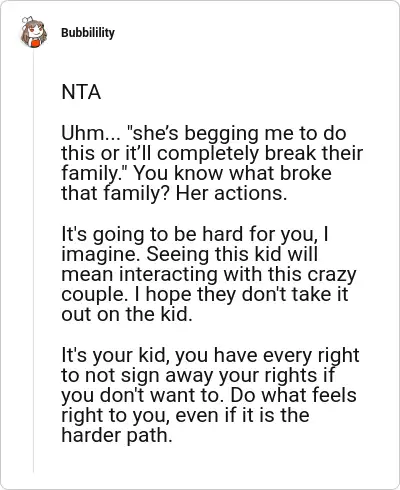The height and width of the screenshot is (490, 400).
Task: Click the line starting "Uhm..."
Action: 204,134
